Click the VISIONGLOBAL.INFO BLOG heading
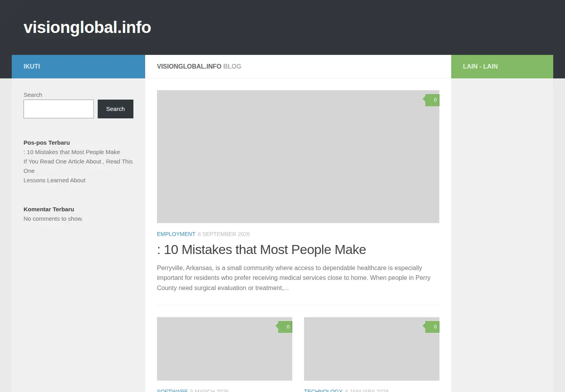This screenshot has width=565, height=392. click(199, 67)
